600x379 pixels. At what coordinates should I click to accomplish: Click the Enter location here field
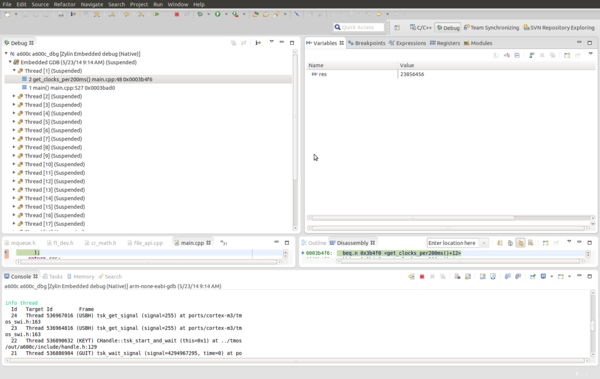pos(453,243)
